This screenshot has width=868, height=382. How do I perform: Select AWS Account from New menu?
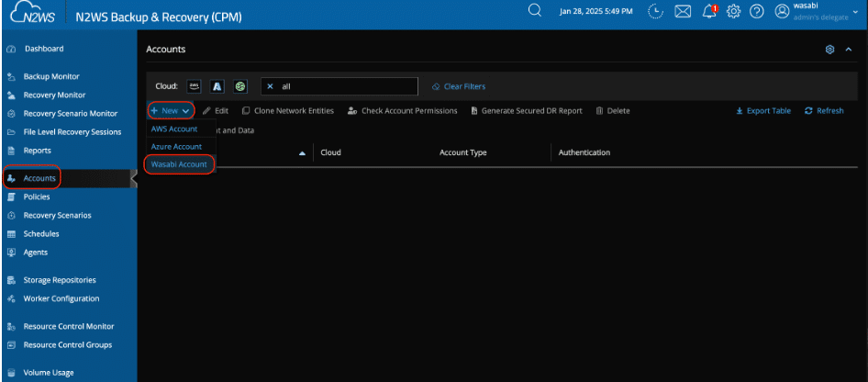click(173, 129)
